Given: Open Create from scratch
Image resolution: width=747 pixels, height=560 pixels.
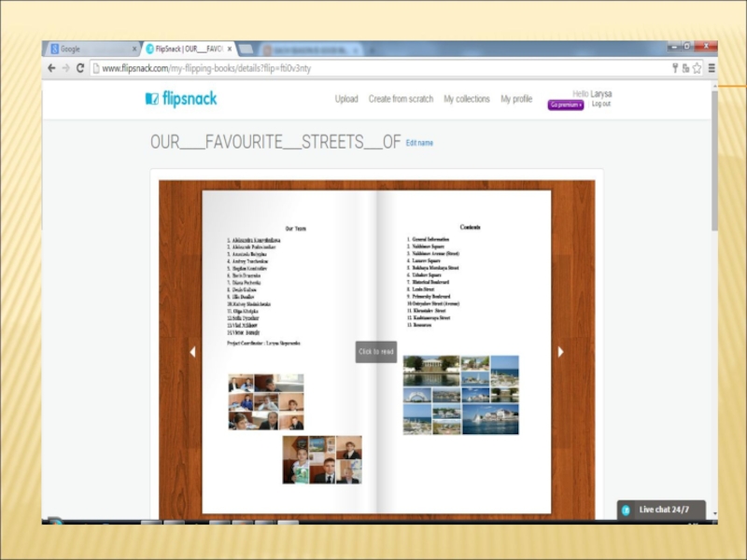Looking at the screenshot, I should coord(401,99).
